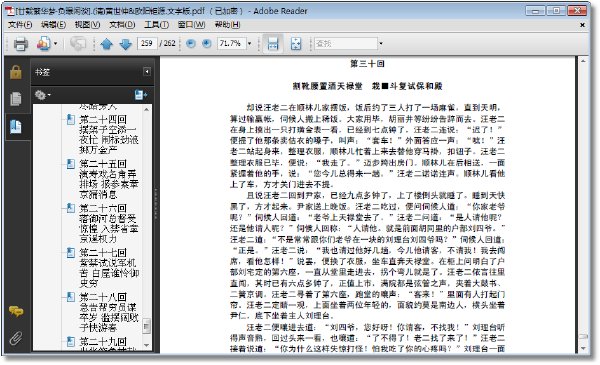The image size is (600, 365).
Task: Click document scrollbar up arrow
Action: pyautogui.click(x=583, y=61)
